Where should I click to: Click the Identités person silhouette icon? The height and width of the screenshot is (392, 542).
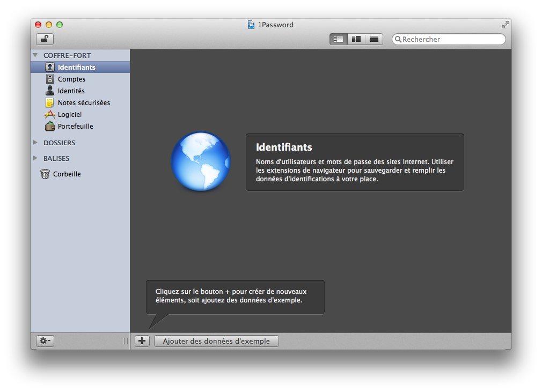click(50, 91)
